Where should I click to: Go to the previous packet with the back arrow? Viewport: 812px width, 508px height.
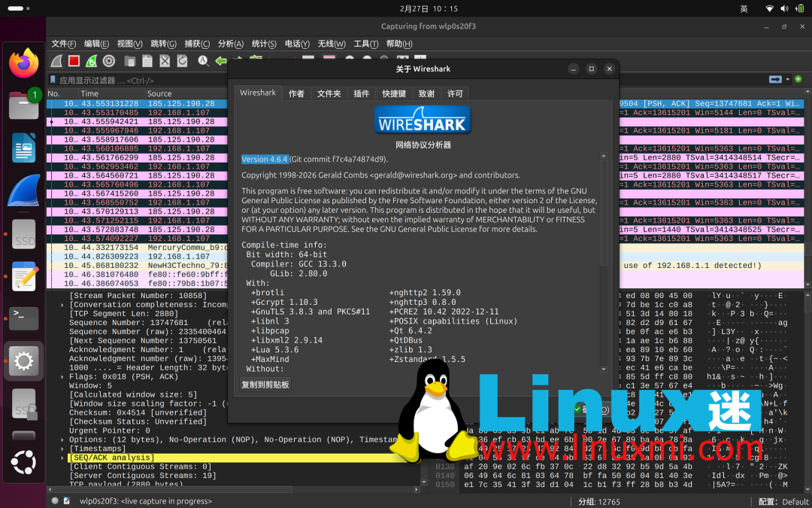(221, 61)
